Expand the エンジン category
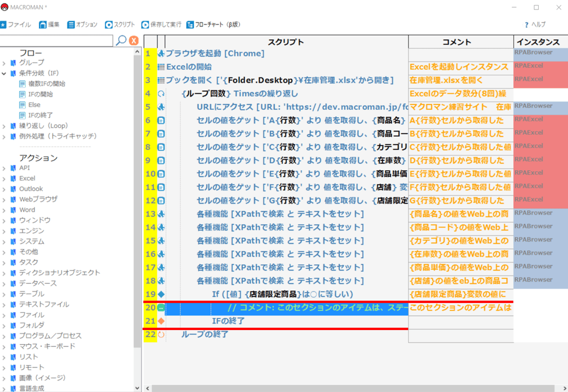Image resolution: width=568 pixels, height=392 pixels. pyautogui.click(x=4, y=231)
